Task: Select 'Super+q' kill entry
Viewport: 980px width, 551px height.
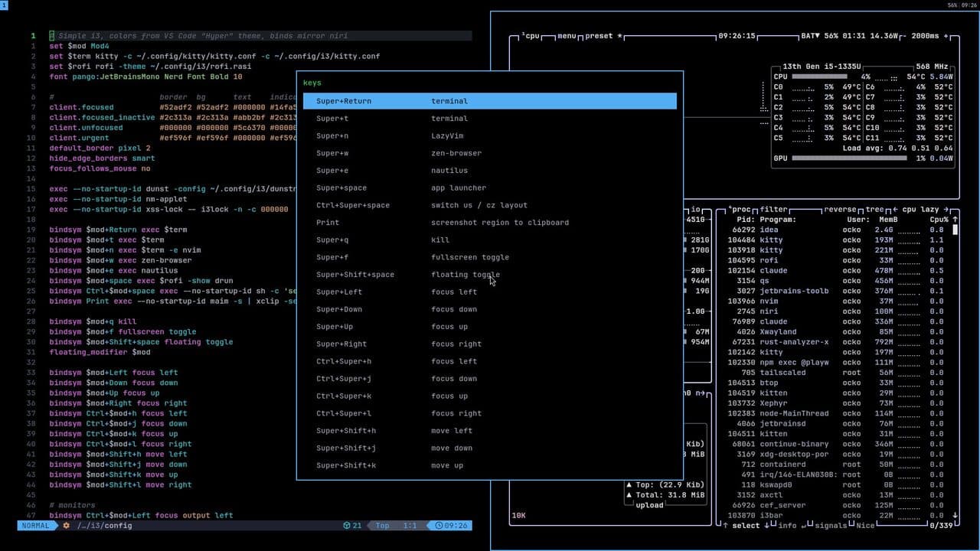Action: pos(490,240)
